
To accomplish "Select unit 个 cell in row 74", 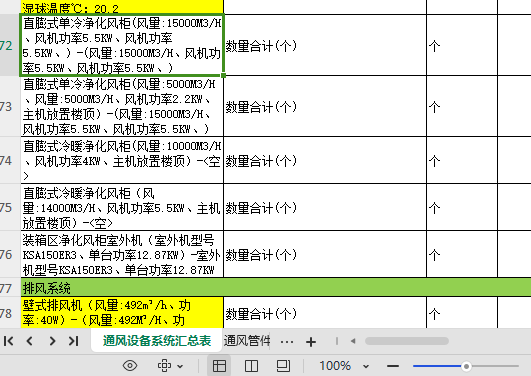I will (462, 160).
